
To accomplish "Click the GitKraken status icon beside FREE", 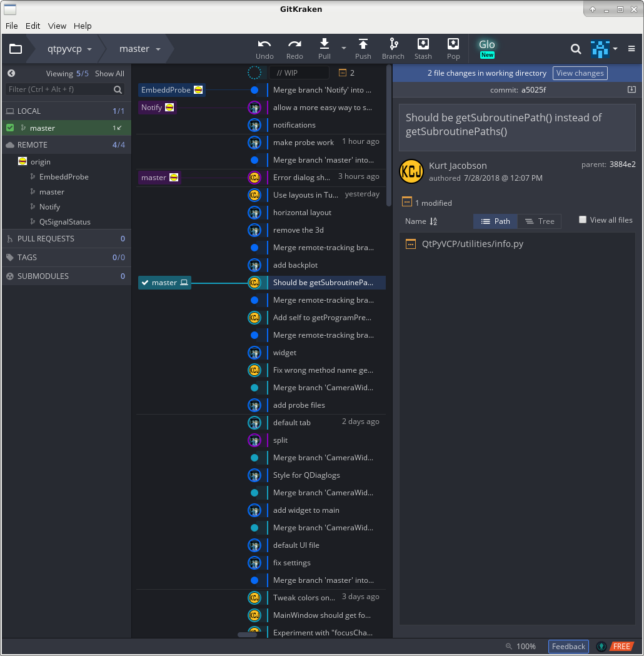I will 601,647.
